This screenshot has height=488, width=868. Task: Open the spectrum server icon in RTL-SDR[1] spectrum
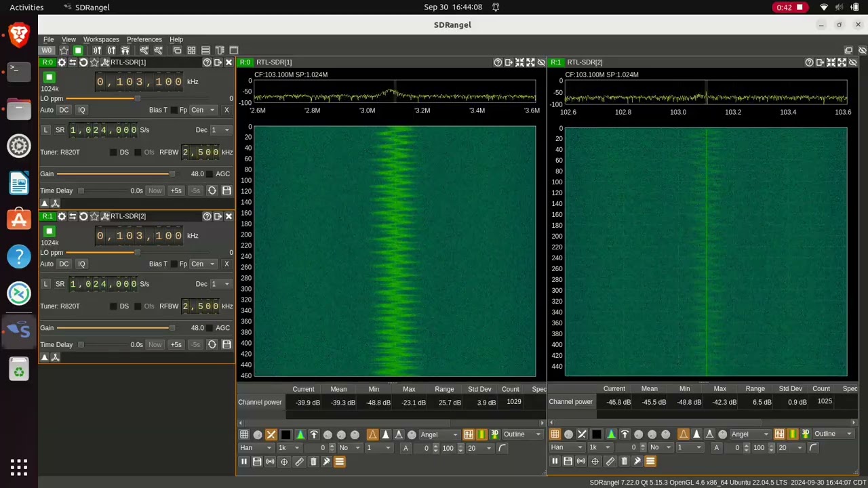tap(270, 462)
